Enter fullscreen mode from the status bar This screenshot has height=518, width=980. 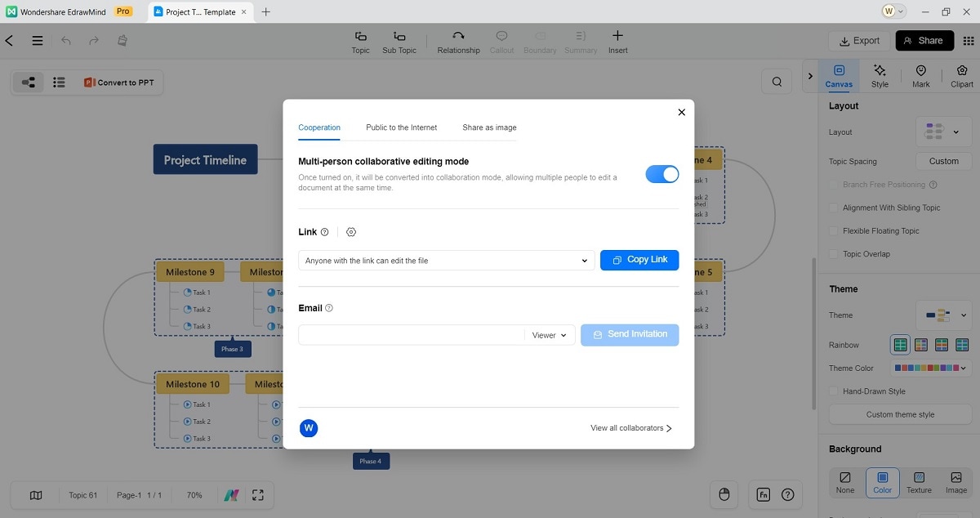258,494
